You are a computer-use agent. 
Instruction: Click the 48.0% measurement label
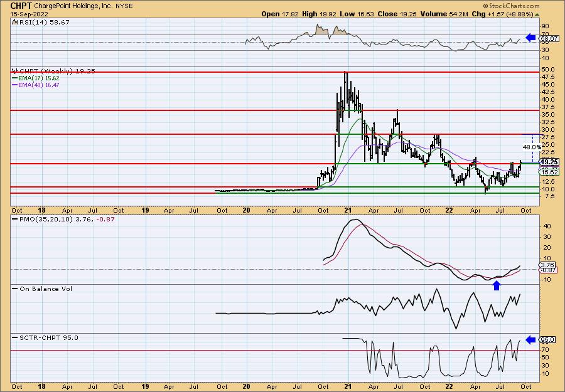click(532, 147)
